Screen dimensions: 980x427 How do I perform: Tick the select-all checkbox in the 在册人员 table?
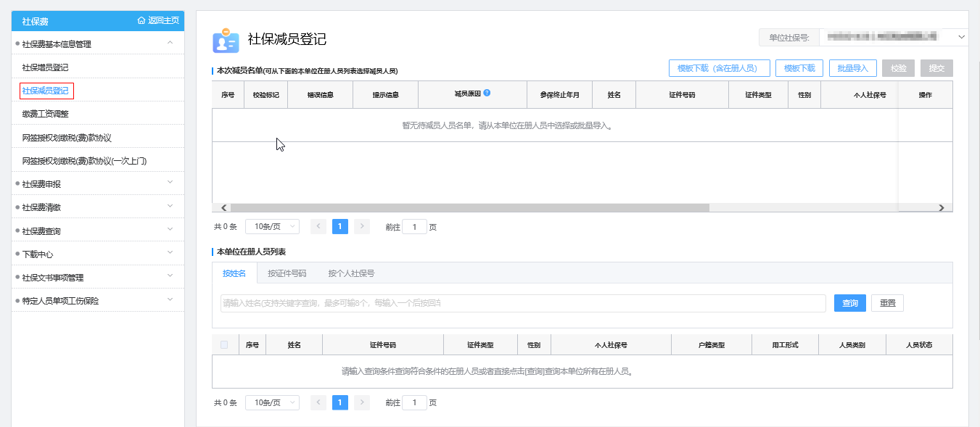tap(224, 345)
